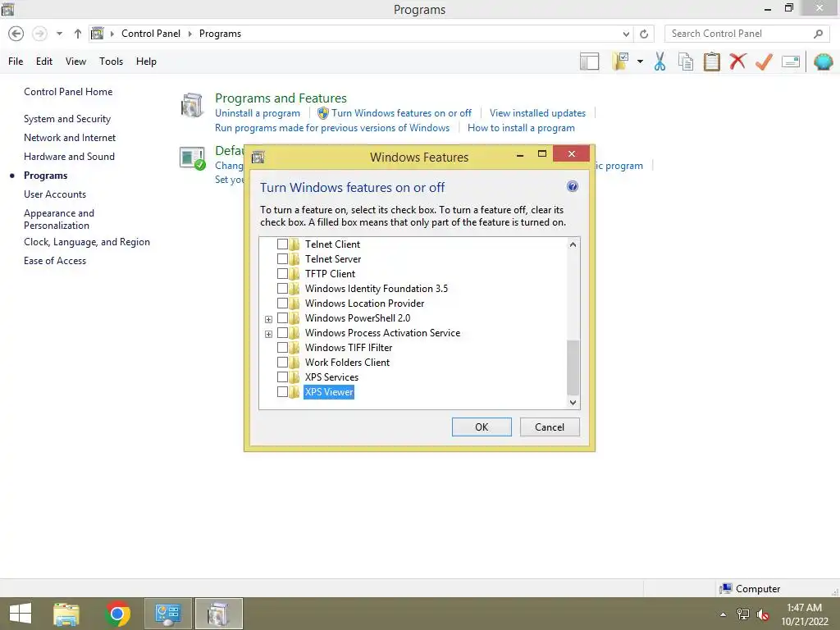Click the Cut scissors toolbar icon
Screen dimensions: 840x630
point(660,62)
